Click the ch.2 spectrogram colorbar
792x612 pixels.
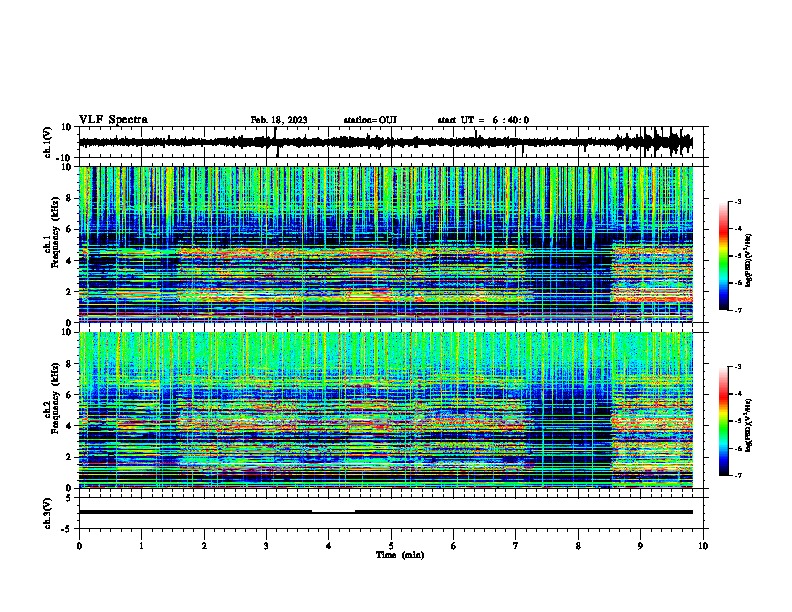coord(723,421)
